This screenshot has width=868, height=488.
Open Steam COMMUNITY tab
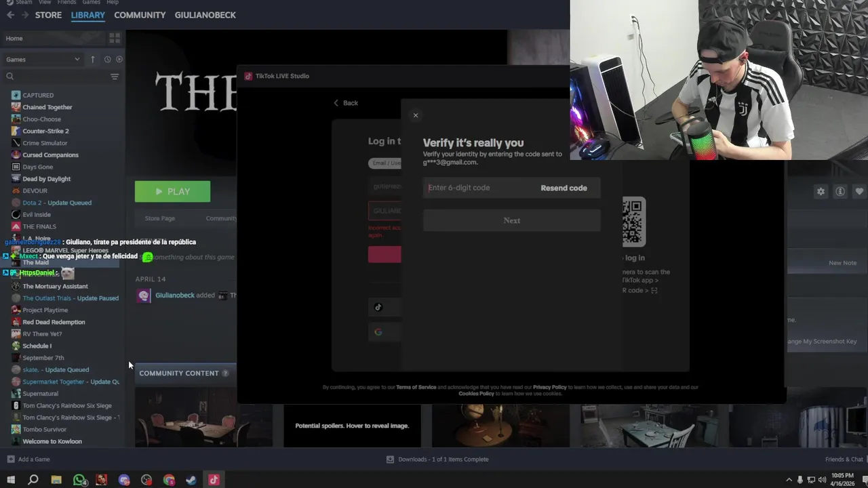[x=140, y=15]
